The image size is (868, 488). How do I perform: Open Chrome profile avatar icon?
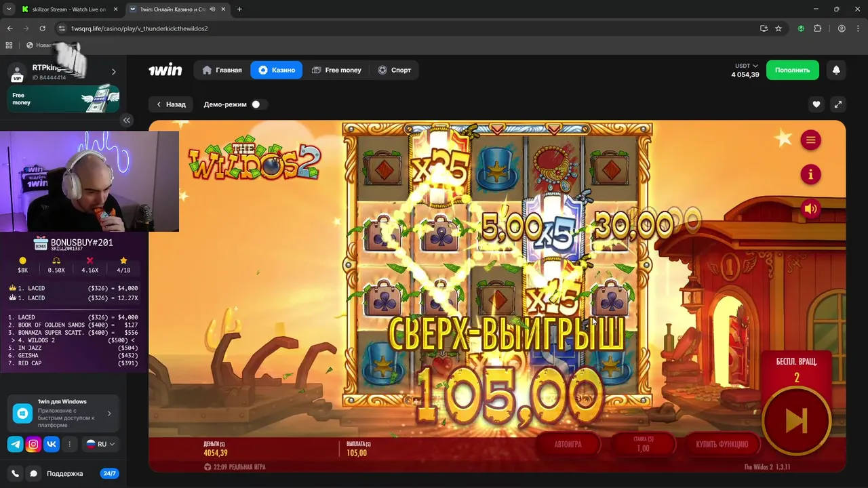[842, 28]
